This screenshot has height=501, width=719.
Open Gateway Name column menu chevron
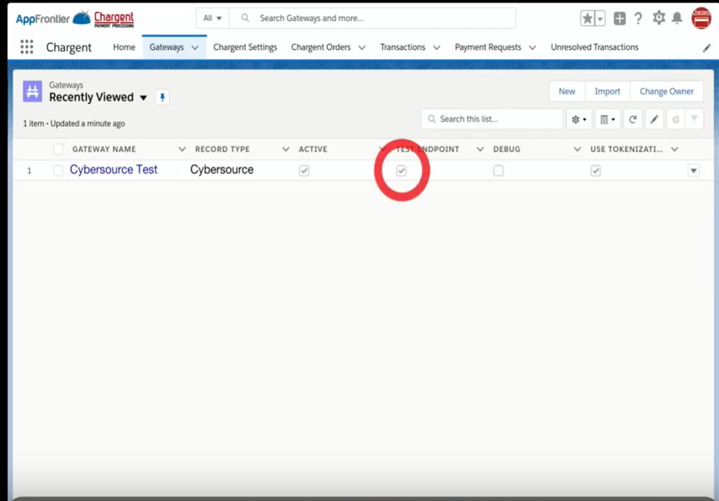tap(182, 149)
